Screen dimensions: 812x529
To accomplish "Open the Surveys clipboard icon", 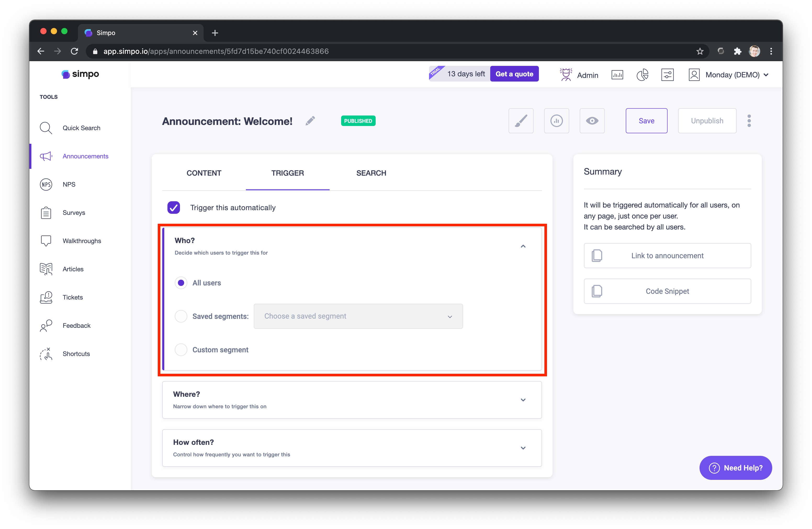I will pyautogui.click(x=46, y=213).
